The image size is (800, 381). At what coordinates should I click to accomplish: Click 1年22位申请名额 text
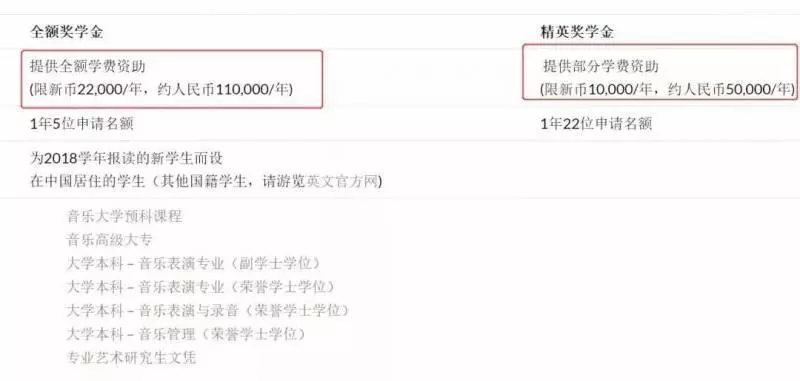click(596, 124)
